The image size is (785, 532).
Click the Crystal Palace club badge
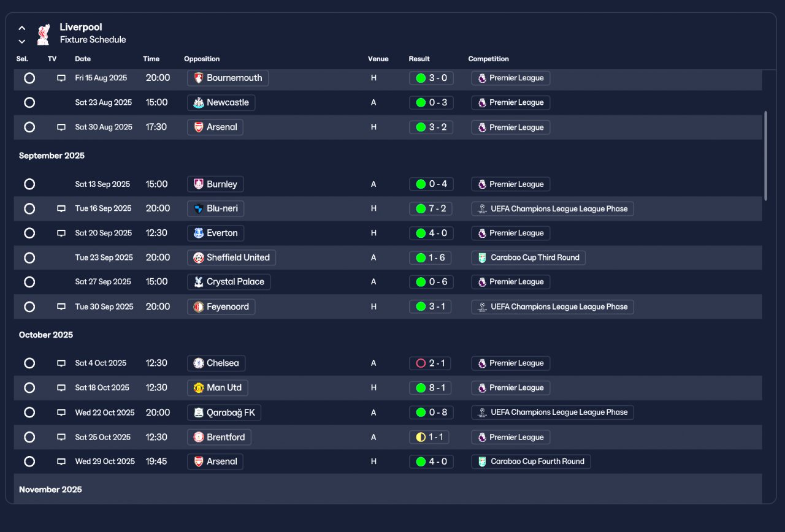pyautogui.click(x=199, y=282)
